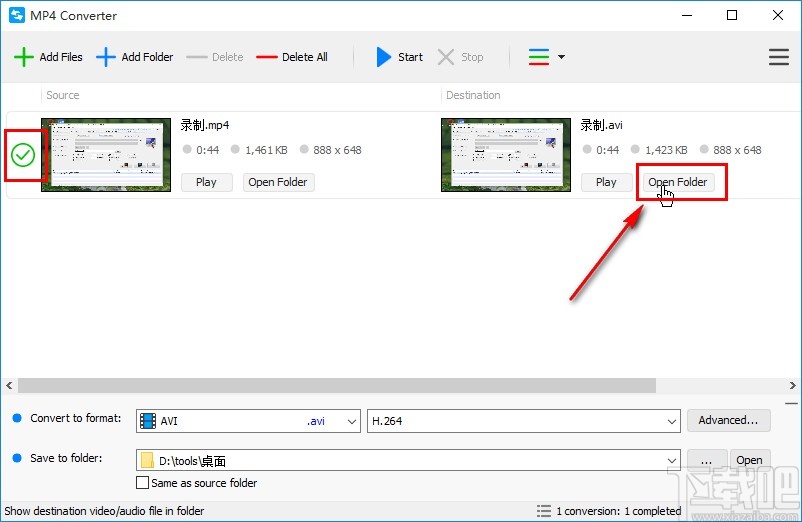The image size is (802, 522).
Task: Start the conversion with the play icon
Action: point(384,57)
